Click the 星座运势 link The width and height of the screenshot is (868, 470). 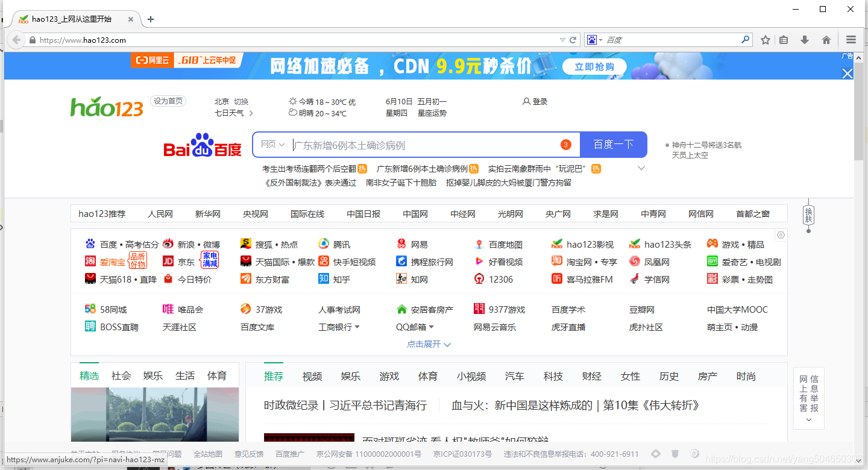(432, 113)
